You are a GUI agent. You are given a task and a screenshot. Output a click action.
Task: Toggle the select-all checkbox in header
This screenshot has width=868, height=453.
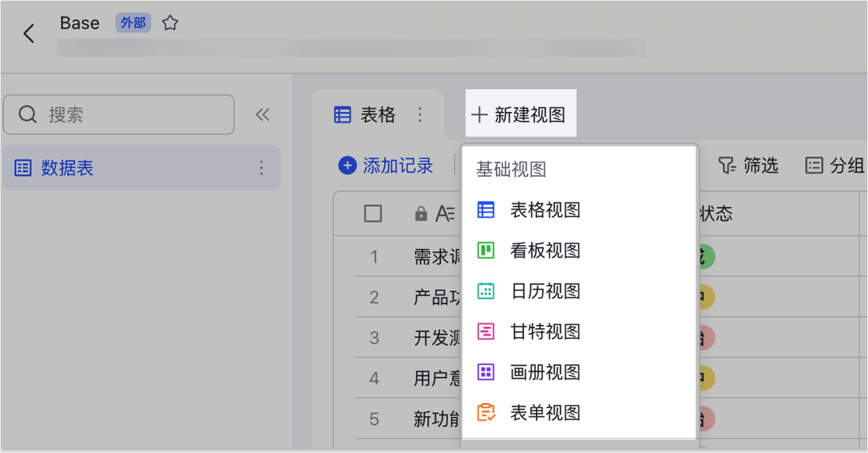373,214
